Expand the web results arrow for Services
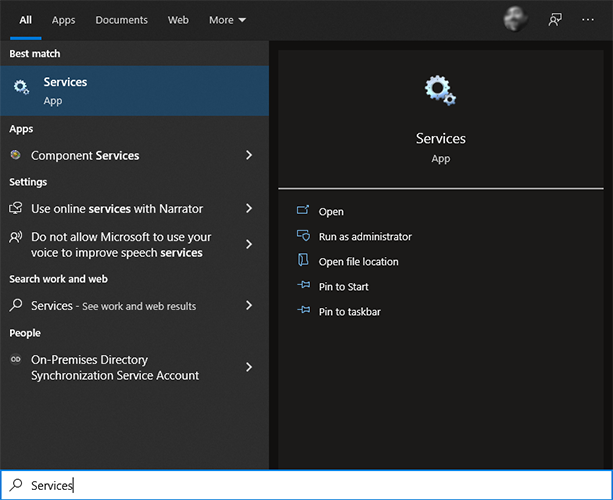 (249, 305)
